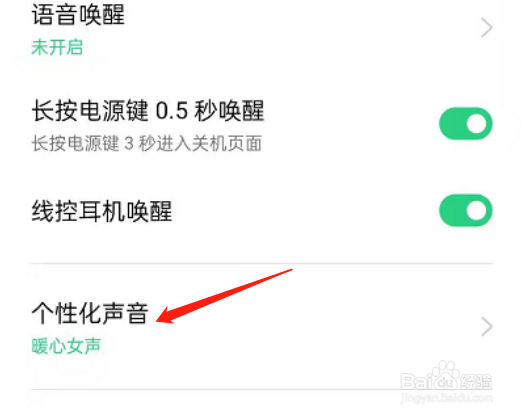Click the red annotation arrow tip

point(158,321)
